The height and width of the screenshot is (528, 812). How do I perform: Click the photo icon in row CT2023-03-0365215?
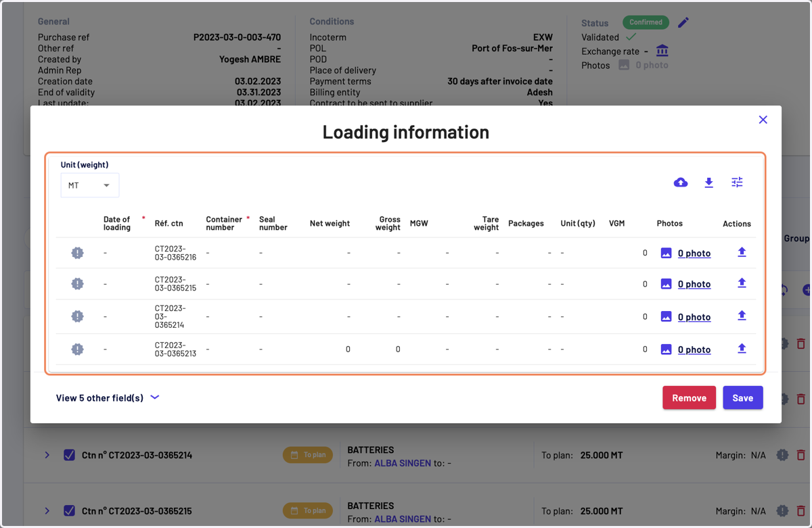[666, 284]
